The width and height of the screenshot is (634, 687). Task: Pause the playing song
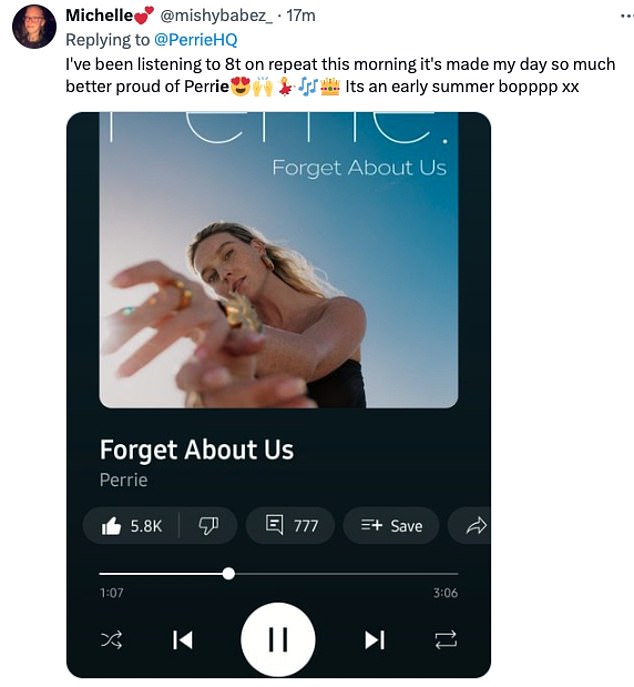tap(278, 640)
